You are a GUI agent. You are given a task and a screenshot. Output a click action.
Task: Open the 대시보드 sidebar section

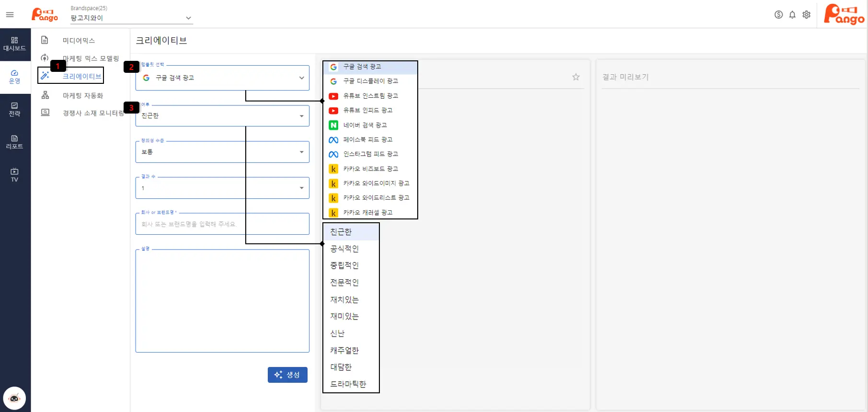click(14, 44)
